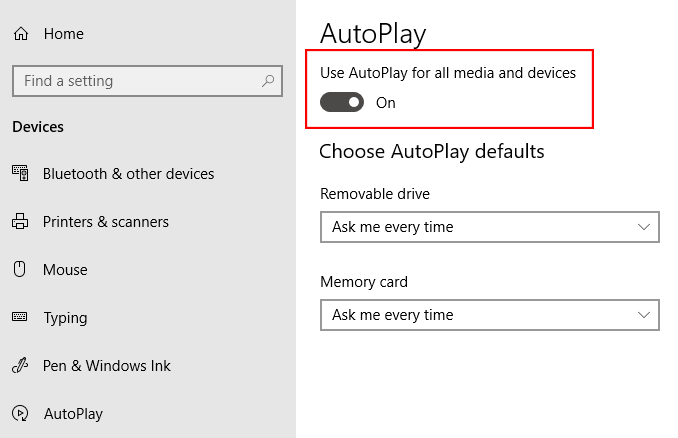The width and height of the screenshot is (678, 438).
Task: Turn off the AutoPlay toggle switch
Action: point(342,102)
